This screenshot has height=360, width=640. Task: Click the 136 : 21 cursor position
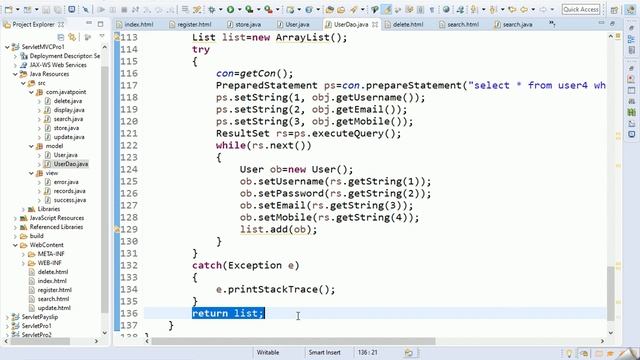(367, 353)
